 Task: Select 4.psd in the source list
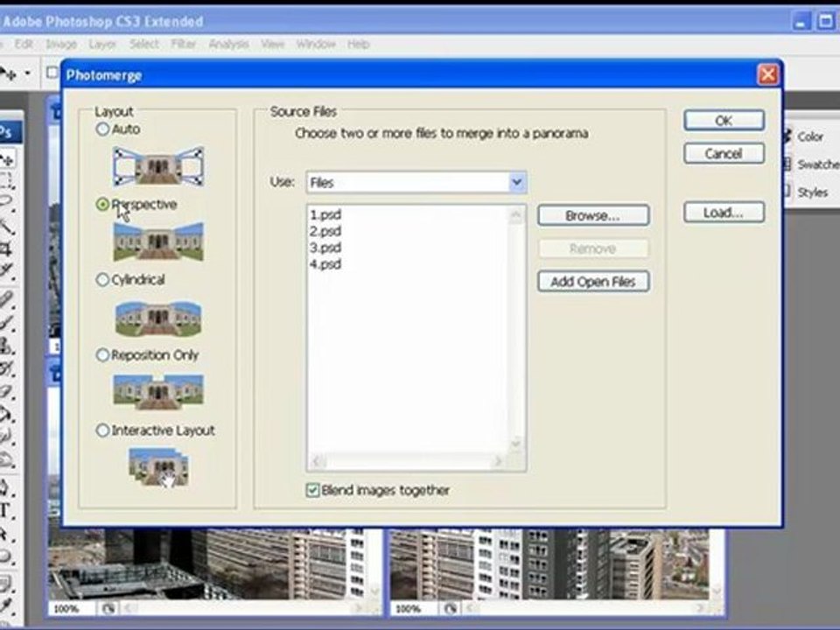pos(325,264)
